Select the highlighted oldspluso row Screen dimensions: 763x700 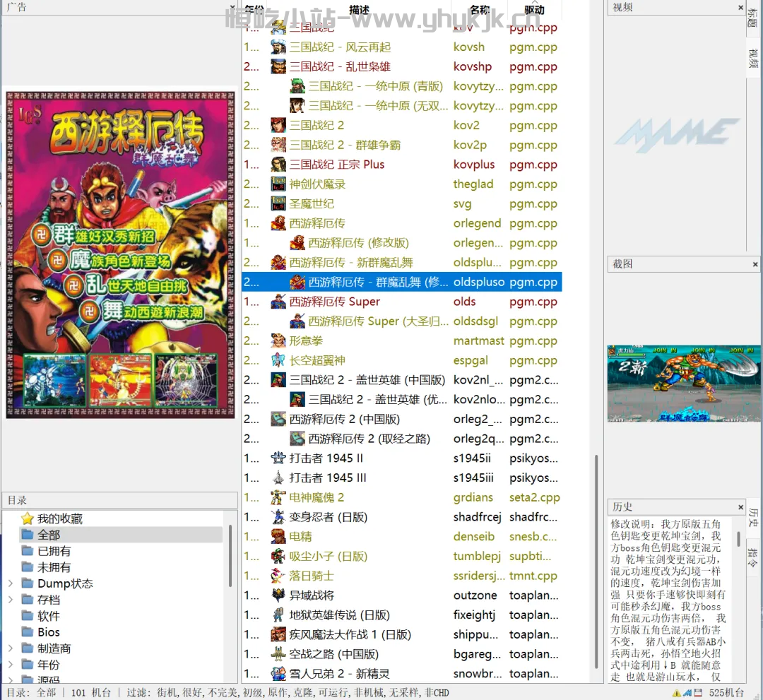point(401,282)
